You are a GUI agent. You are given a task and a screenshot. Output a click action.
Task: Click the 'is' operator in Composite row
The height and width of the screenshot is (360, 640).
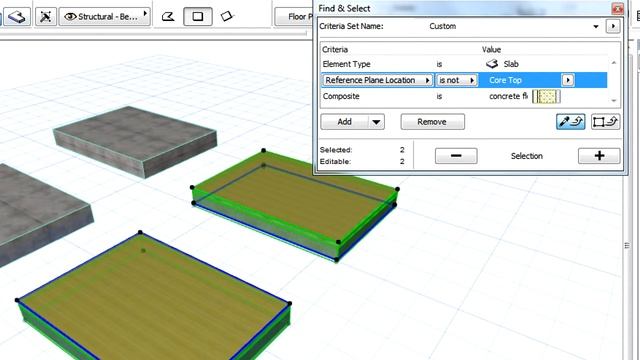pyautogui.click(x=439, y=97)
